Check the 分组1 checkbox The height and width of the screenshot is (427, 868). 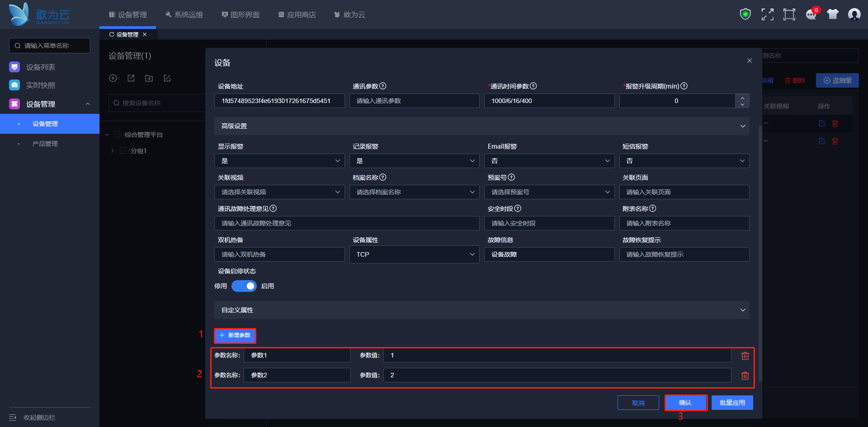[123, 150]
